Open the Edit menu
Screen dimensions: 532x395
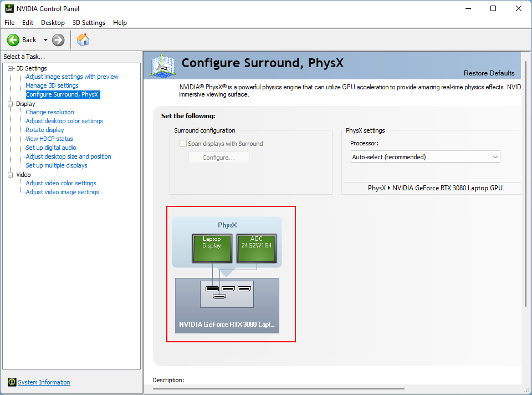coord(28,23)
